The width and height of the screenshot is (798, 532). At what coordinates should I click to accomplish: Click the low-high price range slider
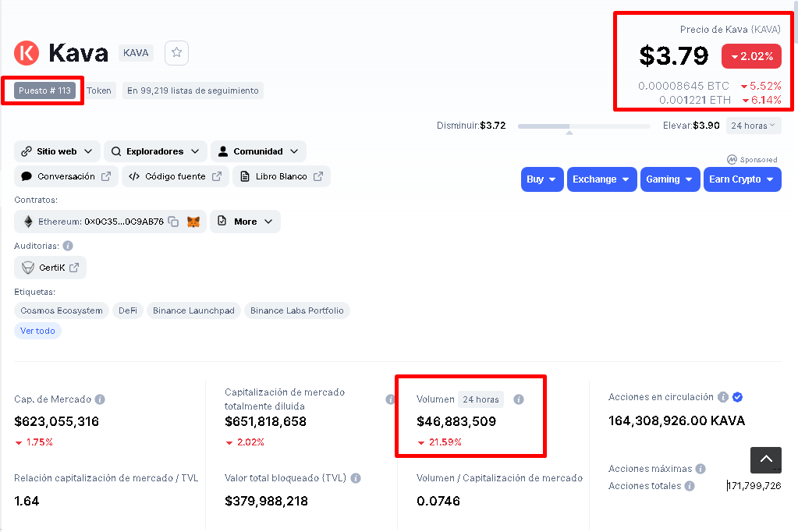583,126
